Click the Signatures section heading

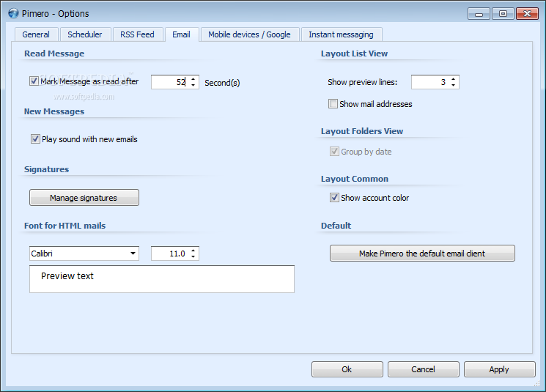46,169
